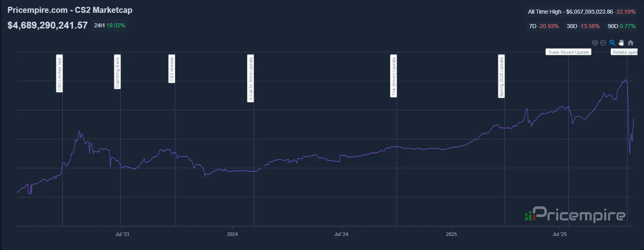
Task: Click the zoom-in plus icon
Action: 595,42
